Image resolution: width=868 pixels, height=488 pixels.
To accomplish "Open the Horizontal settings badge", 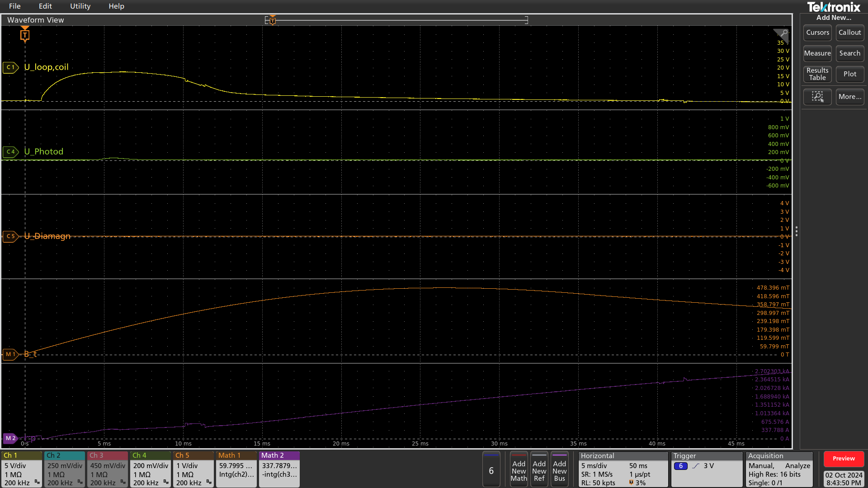I will (623, 469).
